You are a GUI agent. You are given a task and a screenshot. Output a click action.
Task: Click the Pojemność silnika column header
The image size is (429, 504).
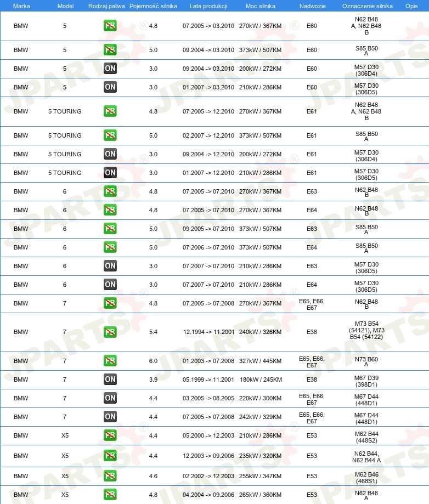(x=153, y=6)
